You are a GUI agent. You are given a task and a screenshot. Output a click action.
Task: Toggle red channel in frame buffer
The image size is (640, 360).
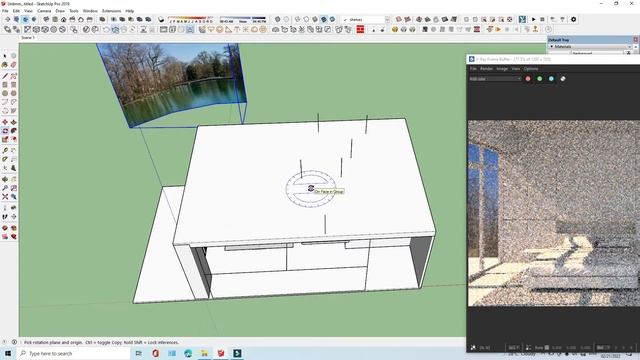528,79
